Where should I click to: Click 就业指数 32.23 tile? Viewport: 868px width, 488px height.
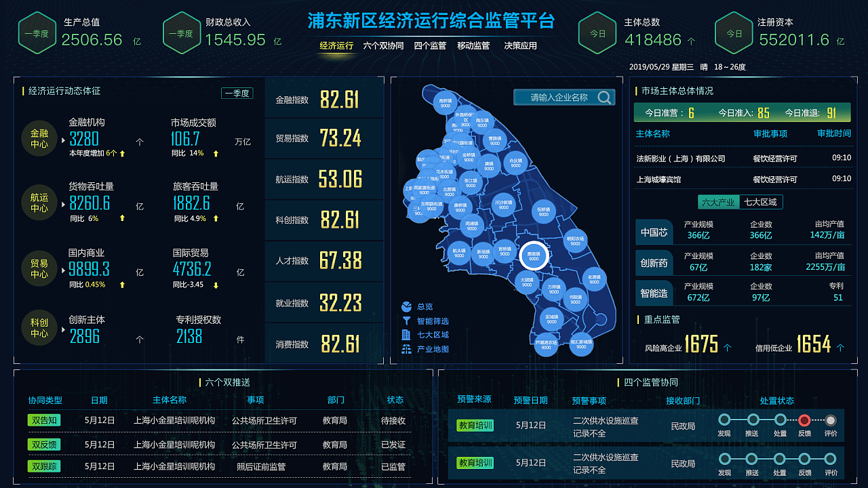pos(324,302)
